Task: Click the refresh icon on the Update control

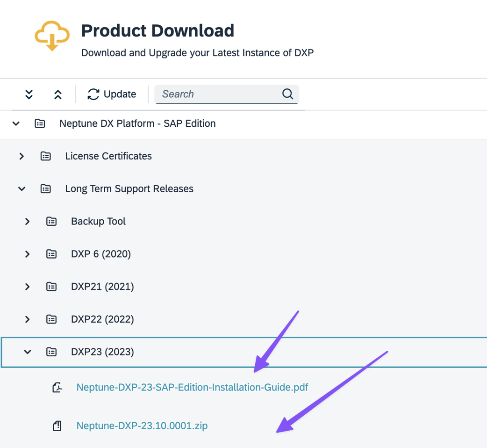Action: [x=93, y=94]
